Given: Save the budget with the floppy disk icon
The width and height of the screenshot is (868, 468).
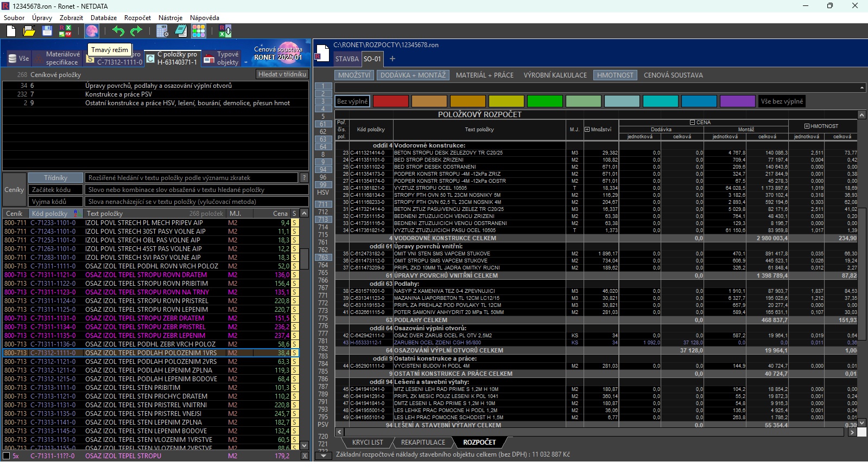Looking at the screenshot, I should coord(47,31).
